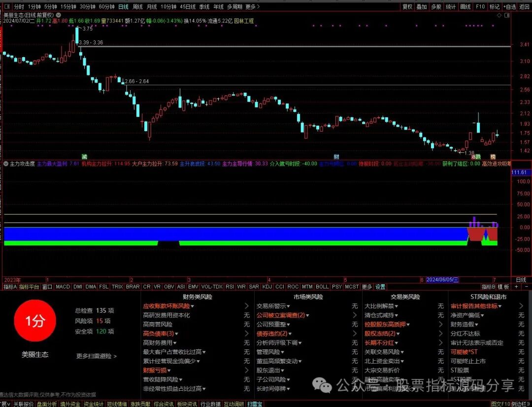This screenshot has width=532, height=407.
Task: Click the minus zoom button beside 模板
Action: point(527,287)
